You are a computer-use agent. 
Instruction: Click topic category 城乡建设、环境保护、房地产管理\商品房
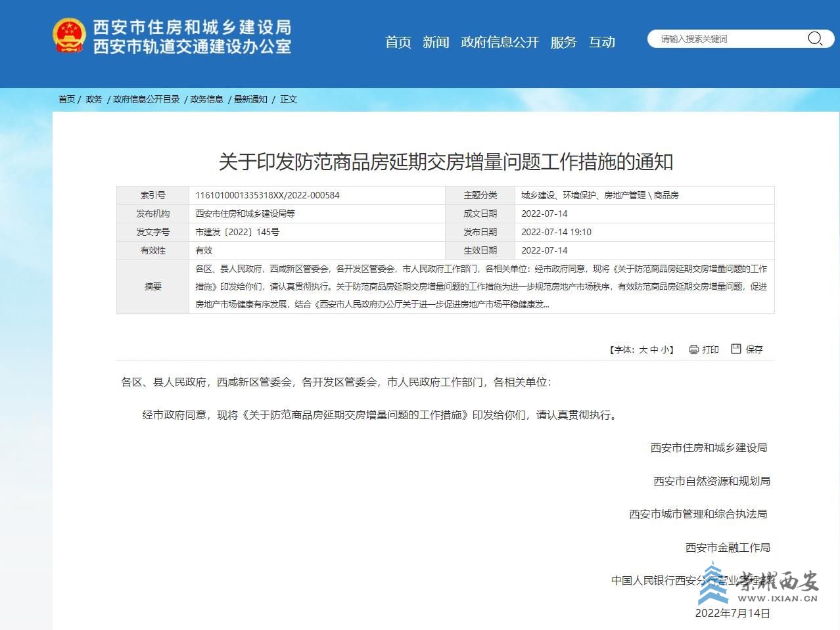pos(600,195)
